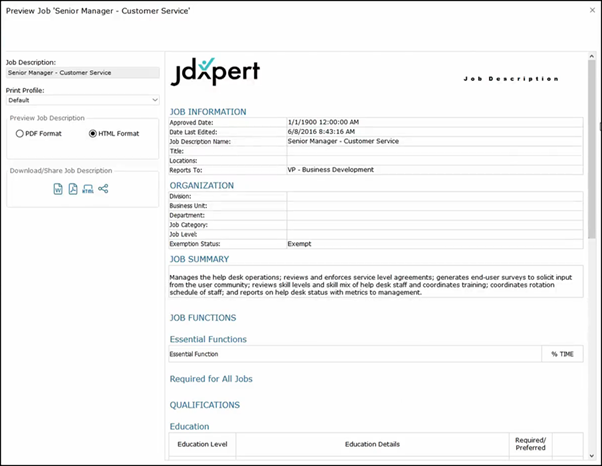Click the JDXpert logo in preview
The width and height of the screenshot is (602, 466).
coord(214,72)
